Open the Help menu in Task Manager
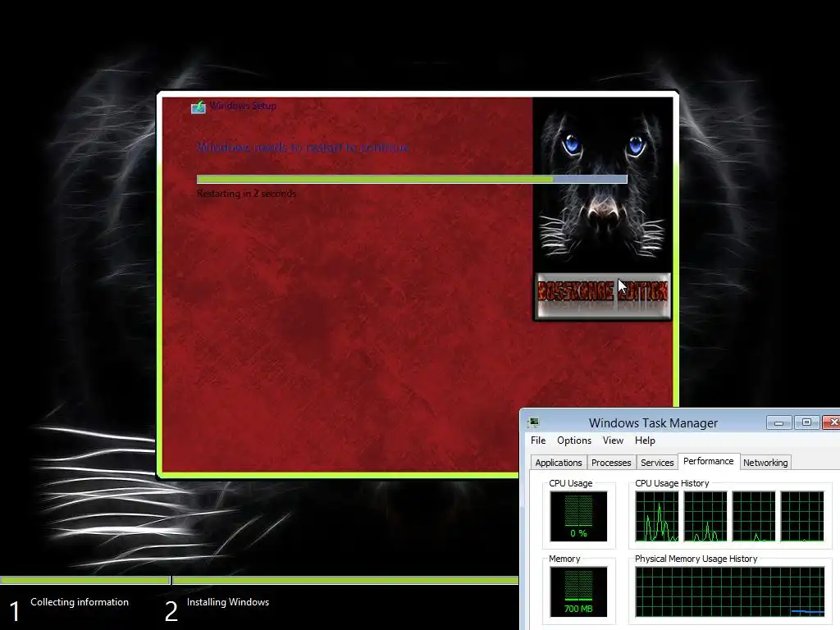Screen dimensions: 840x630 645,441
